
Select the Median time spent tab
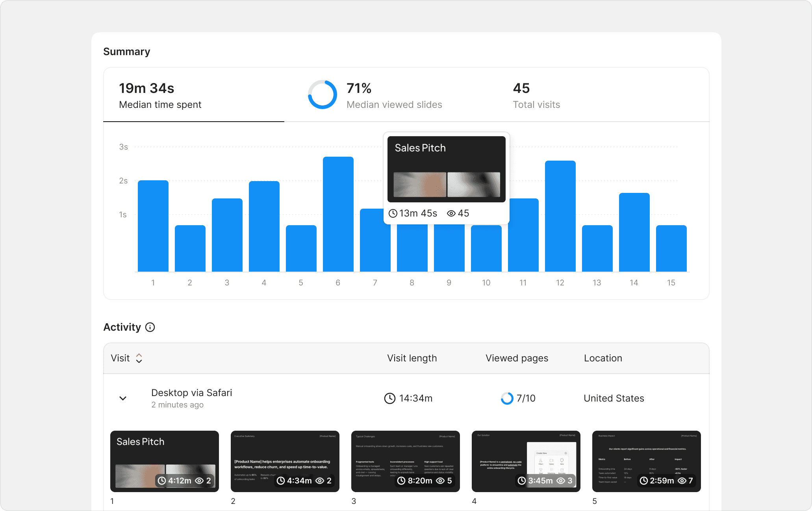pos(193,95)
